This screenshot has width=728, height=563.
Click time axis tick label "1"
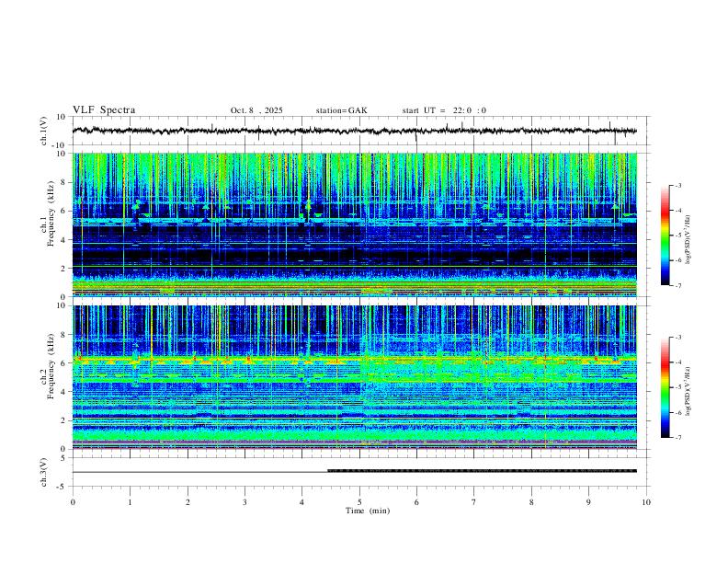click(130, 502)
